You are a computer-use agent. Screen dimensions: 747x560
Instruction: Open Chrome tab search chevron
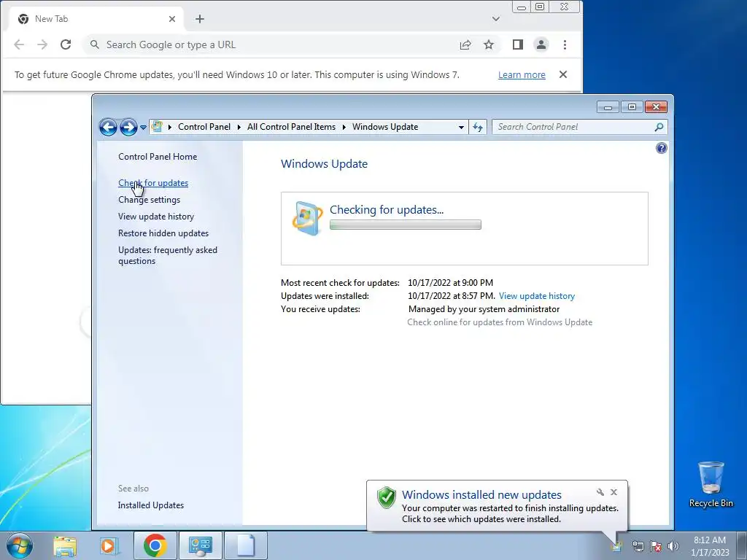pos(496,19)
